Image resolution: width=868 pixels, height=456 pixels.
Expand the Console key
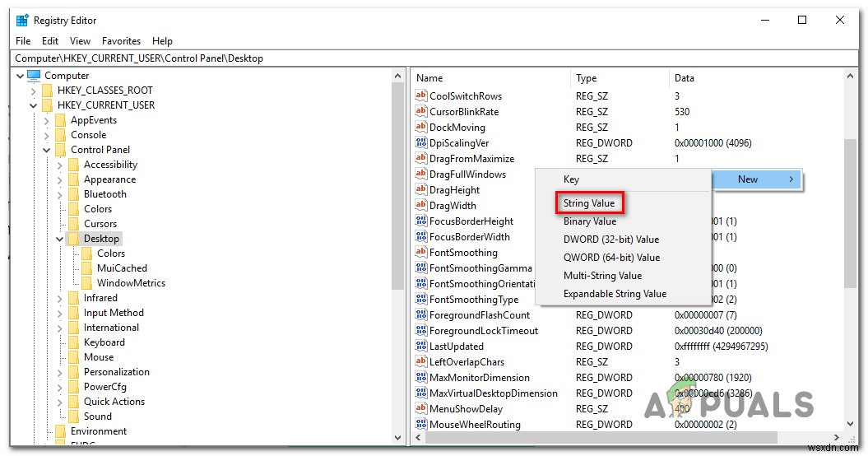pyautogui.click(x=47, y=135)
